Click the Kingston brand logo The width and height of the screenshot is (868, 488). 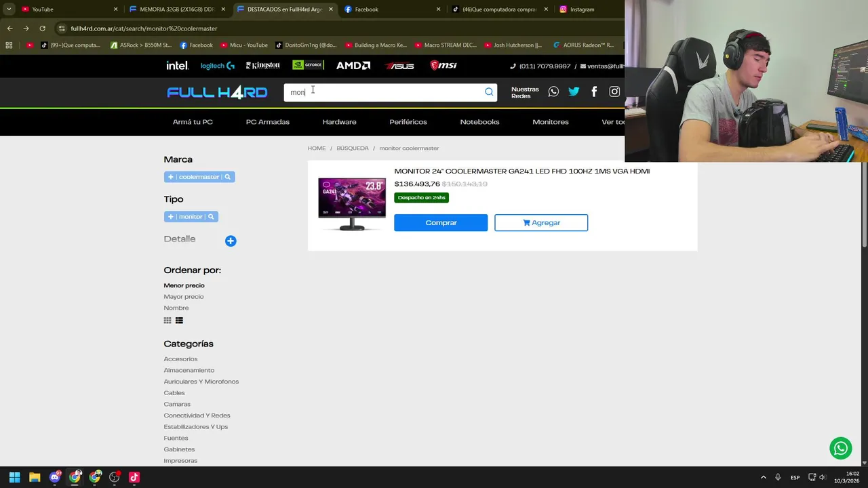[x=262, y=66]
